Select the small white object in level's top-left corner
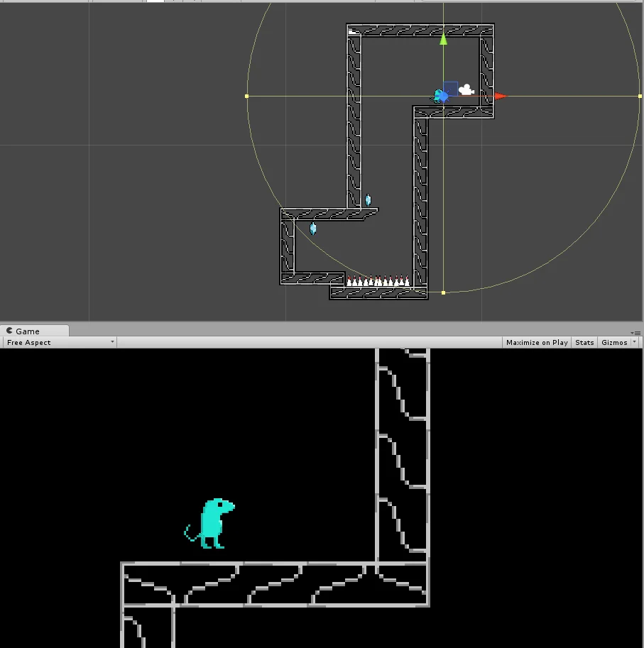Viewport: 644px width, 648px height. (x=352, y=32)
